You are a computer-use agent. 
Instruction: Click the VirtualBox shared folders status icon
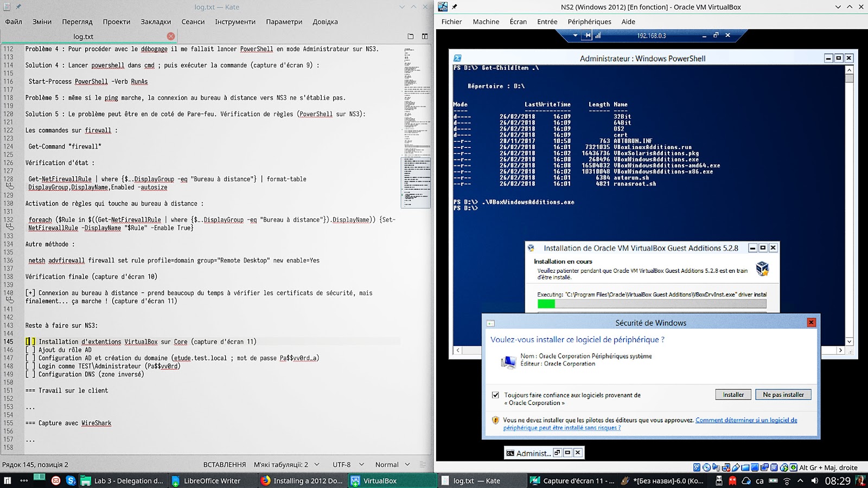(745, 467)
